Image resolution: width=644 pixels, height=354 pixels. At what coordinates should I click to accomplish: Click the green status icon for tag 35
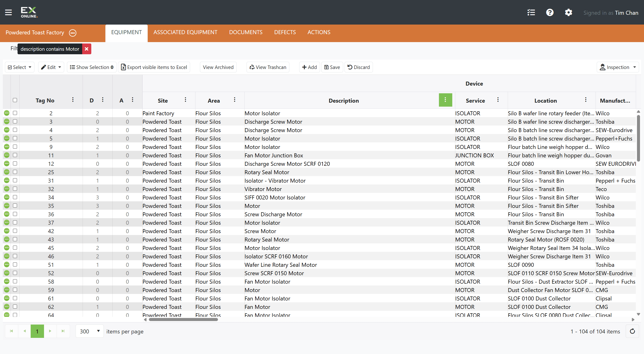(x=7, y=206)
